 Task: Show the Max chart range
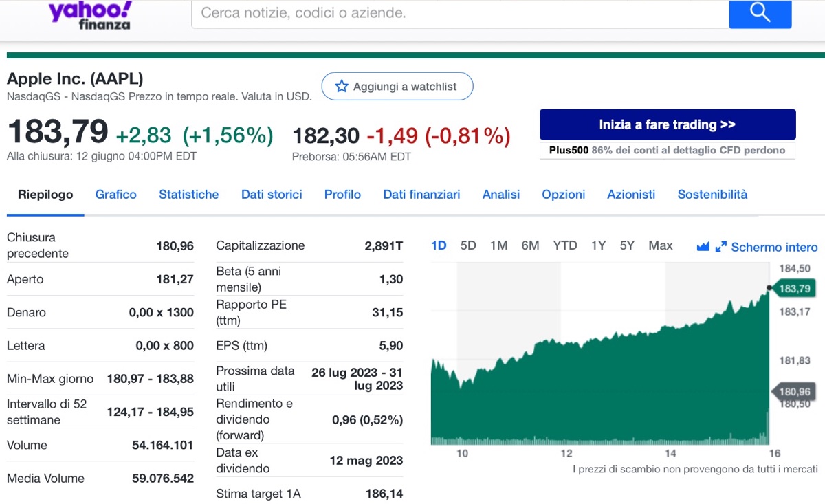(x=661, y=245)
